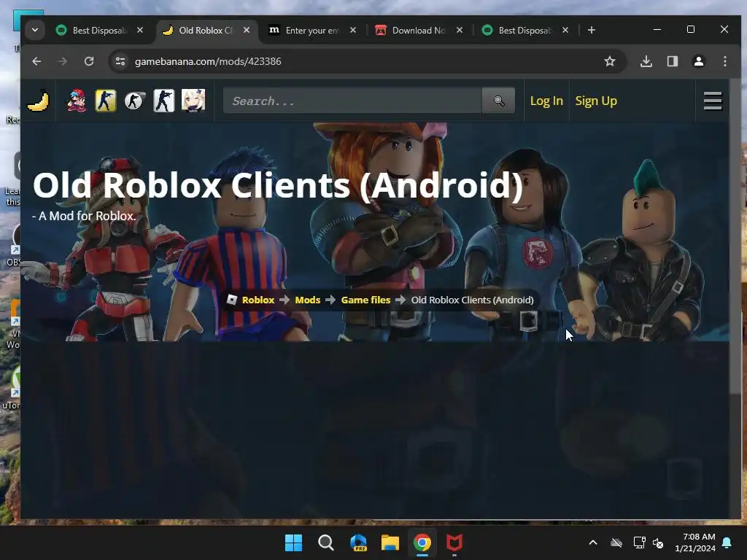Go back in Chrome history

pyautogui.click(x=36, y=61)
